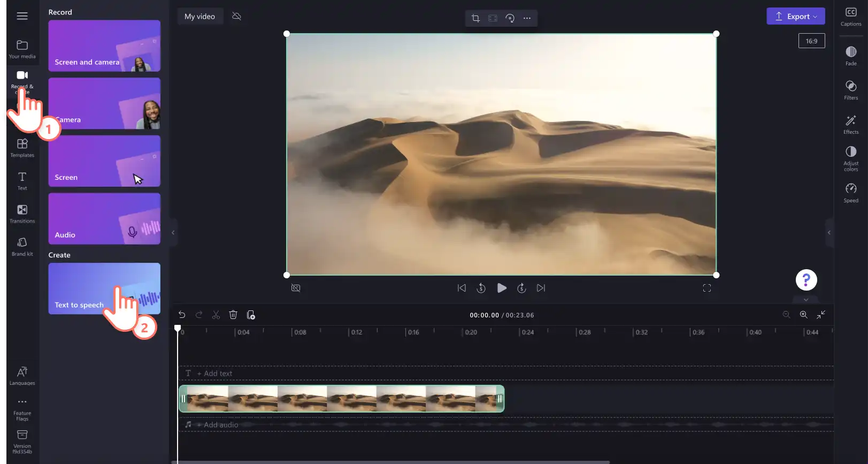Delete selected clip with trash icon
The height and width of the screenshot is (464, 868).
tap(233, 315)
